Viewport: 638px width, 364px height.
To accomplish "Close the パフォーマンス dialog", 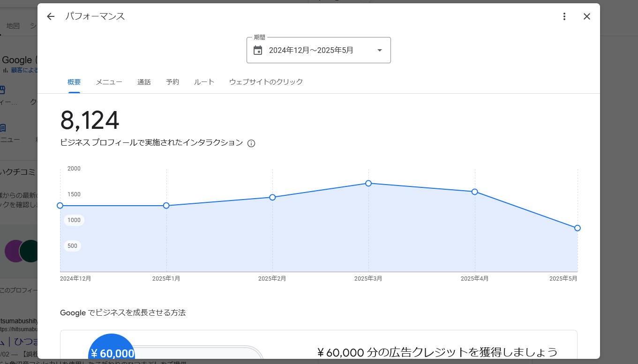I will [x=586, y=16].
